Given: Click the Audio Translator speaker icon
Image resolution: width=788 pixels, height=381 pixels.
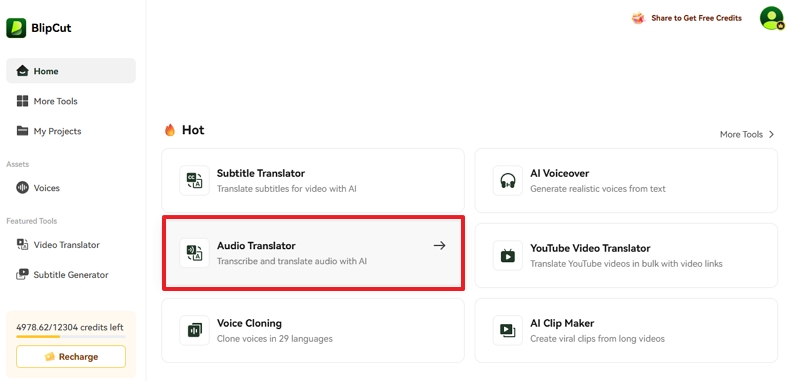Looking at the screenshot, I should (x=194, y=253).
